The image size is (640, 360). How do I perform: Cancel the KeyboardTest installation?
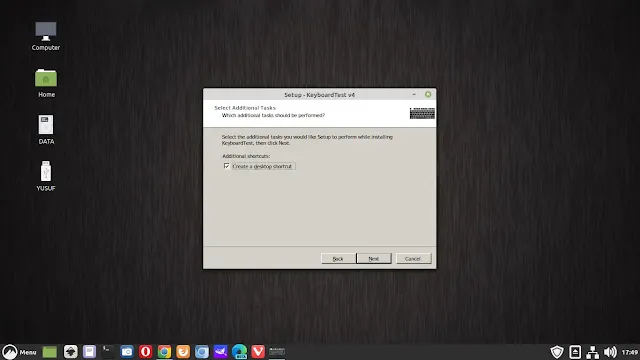[412, 259]
